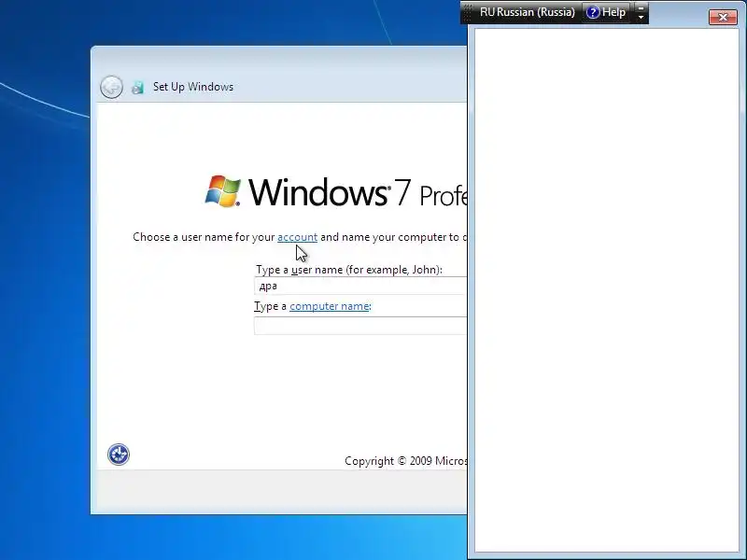Click the Windows 7 logo flag
The width and height of the screenshot is (747, 560).
coord(222,191)
